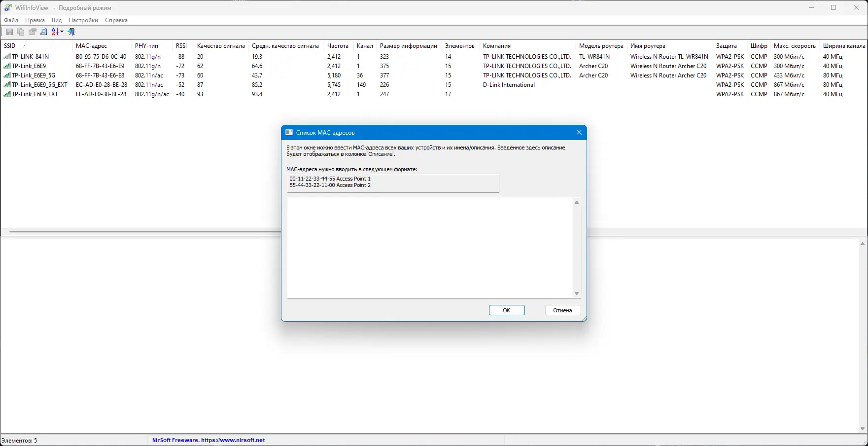868x446 pixels.
Task: Sort by the Качество сигнала column header
Action: point(221,46)
